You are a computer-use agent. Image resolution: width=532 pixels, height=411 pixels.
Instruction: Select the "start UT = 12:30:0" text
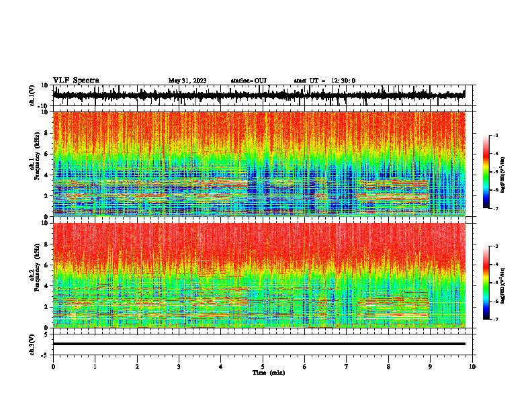click(324, 81)
